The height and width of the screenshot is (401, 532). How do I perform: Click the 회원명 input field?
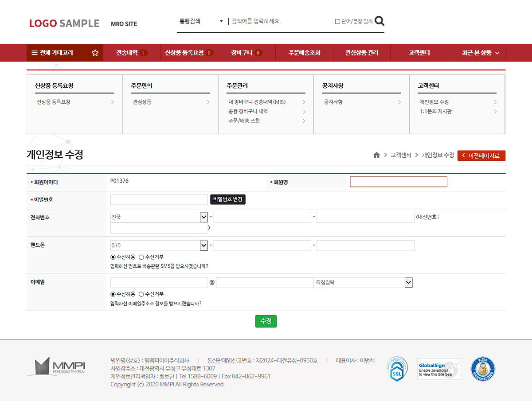tap(398, 182)
